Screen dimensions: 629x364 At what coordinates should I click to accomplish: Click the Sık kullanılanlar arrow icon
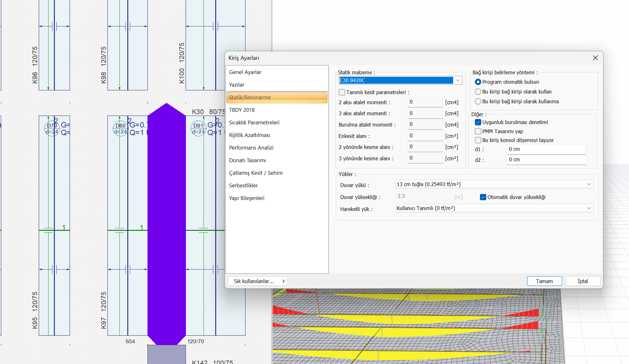click(284, 281)
